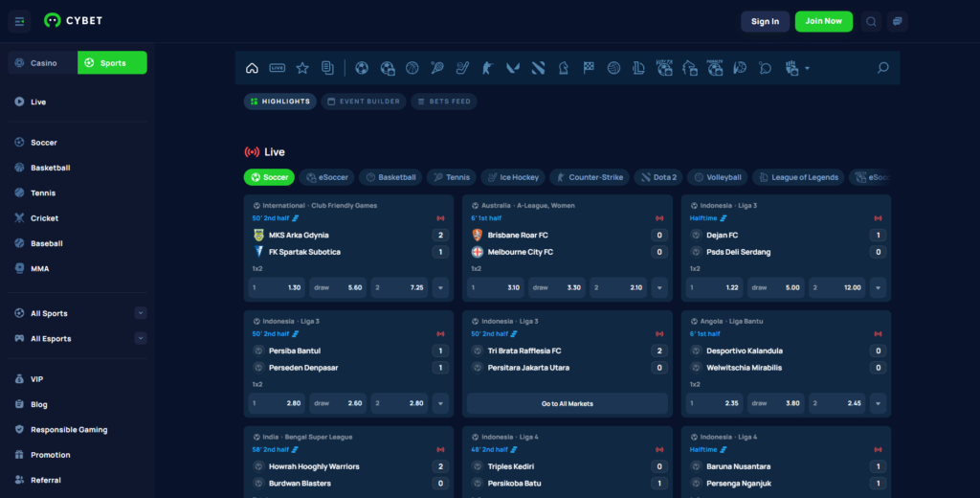980x498 pixels.
Task: Select the Ice Hockey stick icon in the toolbar
Action: pos(462,68)
